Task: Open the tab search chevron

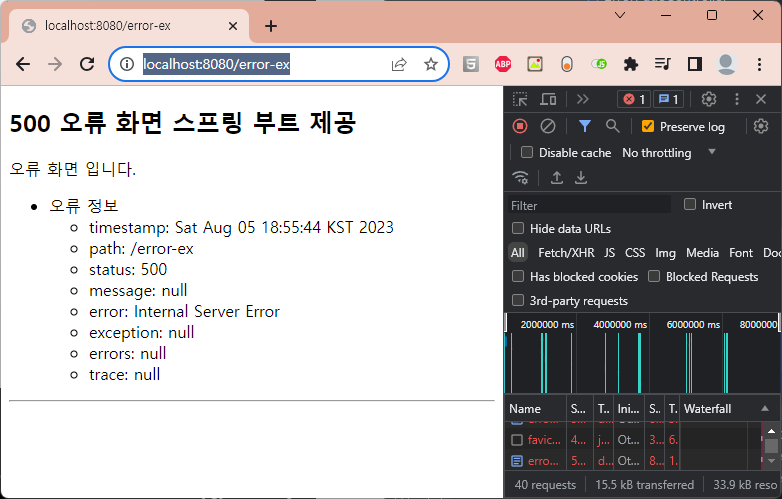Action: coord(620,15)
